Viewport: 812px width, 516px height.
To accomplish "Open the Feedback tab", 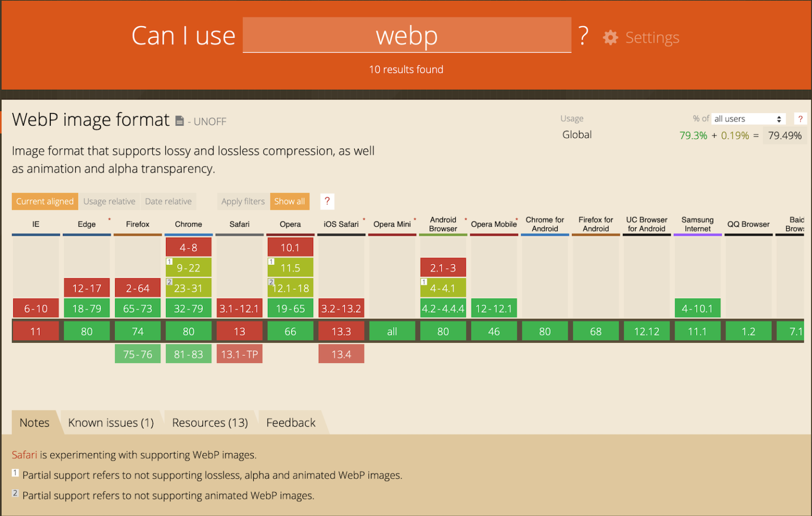I will [x=291, y=422].
